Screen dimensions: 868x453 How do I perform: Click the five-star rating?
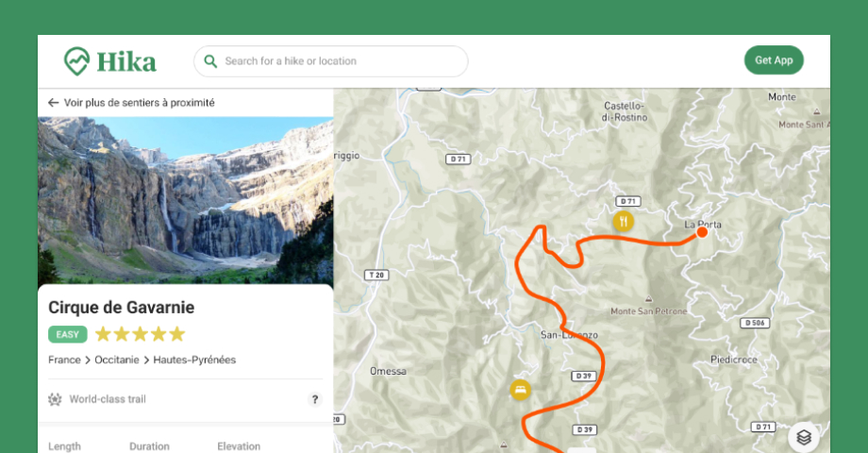[140, 334]
